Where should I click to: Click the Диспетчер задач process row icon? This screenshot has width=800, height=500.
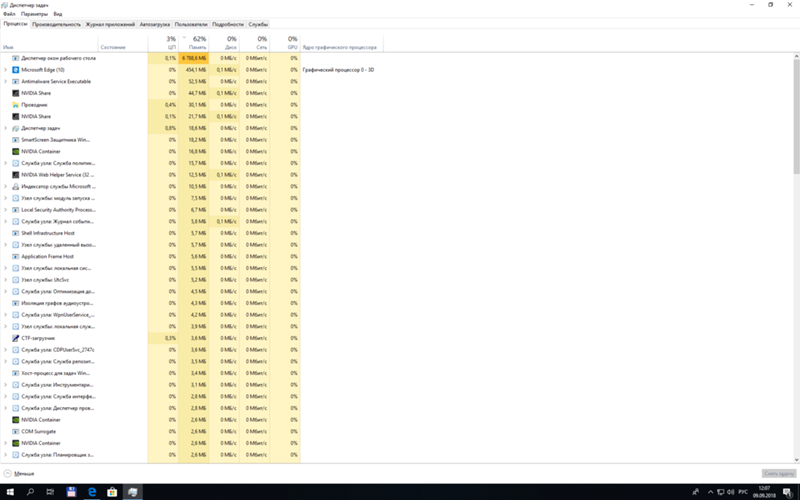pyautogui.click(x=15, y=128)
